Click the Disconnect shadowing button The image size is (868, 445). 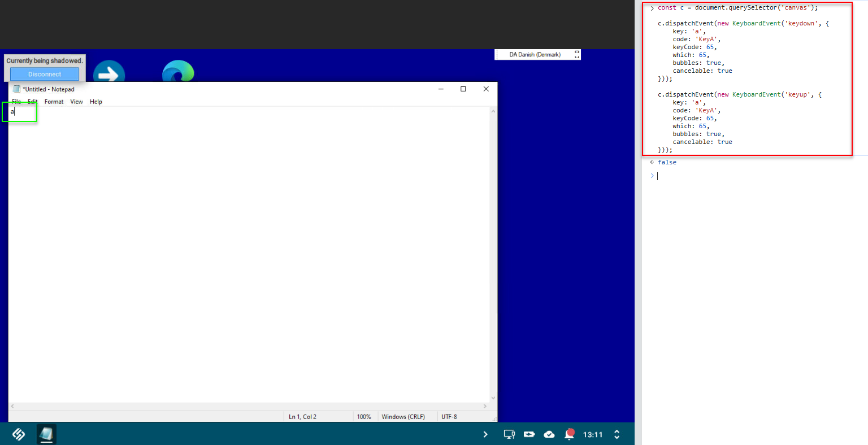coord(45,74)
